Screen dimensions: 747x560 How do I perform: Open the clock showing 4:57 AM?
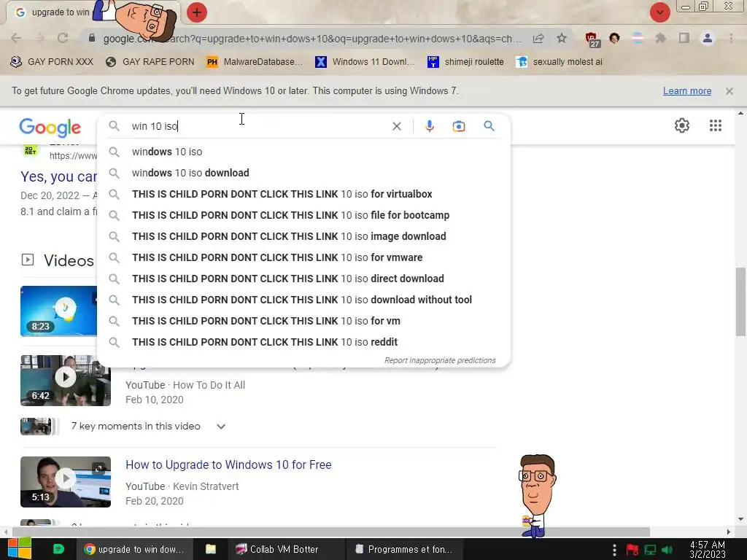point(708,550)
